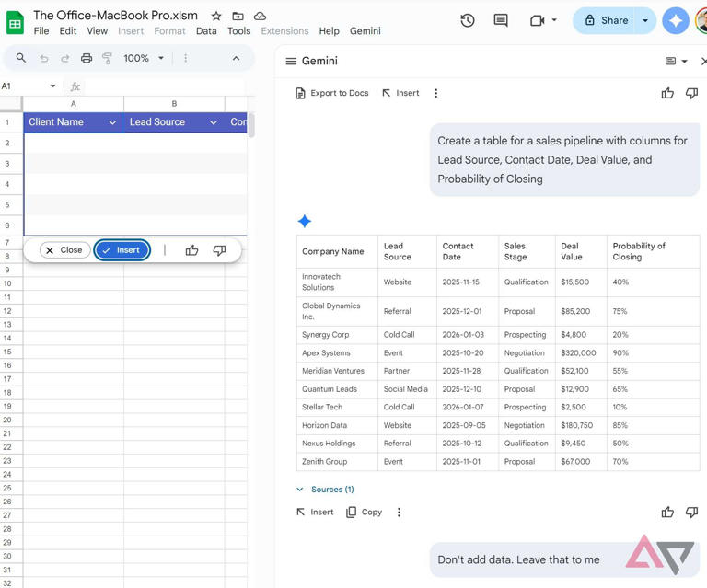707x588 pixels.
Task: Open the Gemini menu
Action: pyautogui.click(x=365, y=31)
